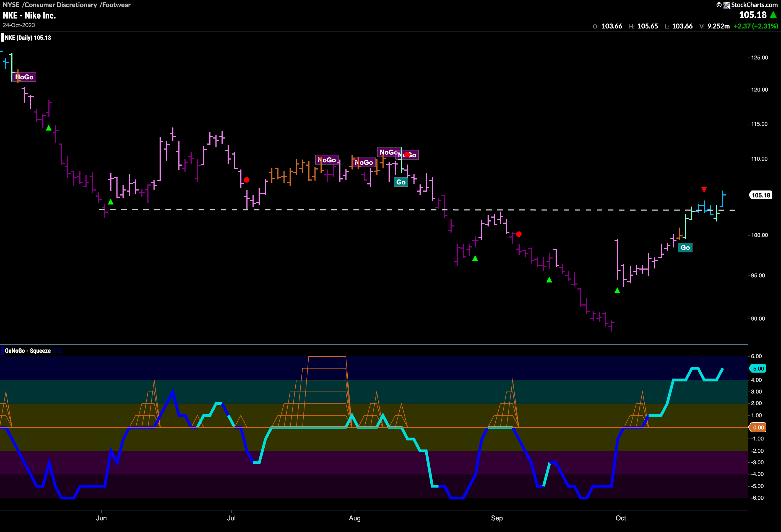Click the 6.00 oscillator axis label
Image resolution: width=781 pixels, height=532 pixels.
coord(756,356)
